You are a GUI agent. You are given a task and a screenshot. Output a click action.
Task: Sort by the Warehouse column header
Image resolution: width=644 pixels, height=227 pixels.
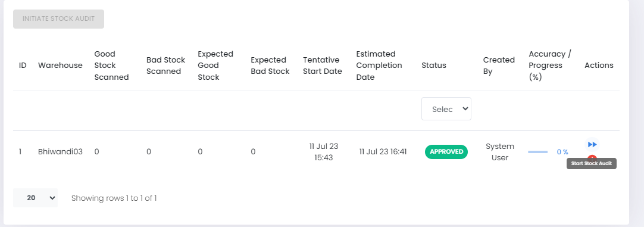pos(60,66)
